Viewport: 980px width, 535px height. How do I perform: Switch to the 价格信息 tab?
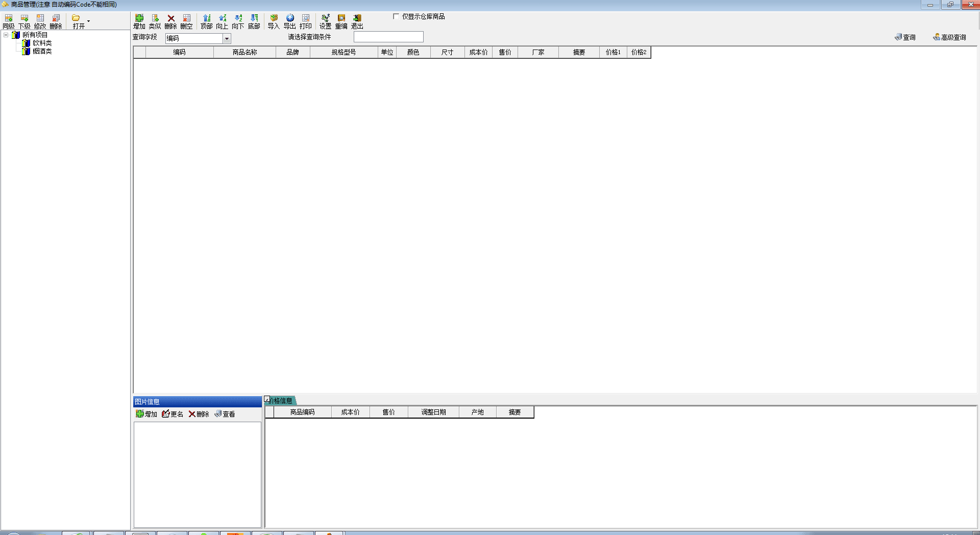click(x=282, y=401)
